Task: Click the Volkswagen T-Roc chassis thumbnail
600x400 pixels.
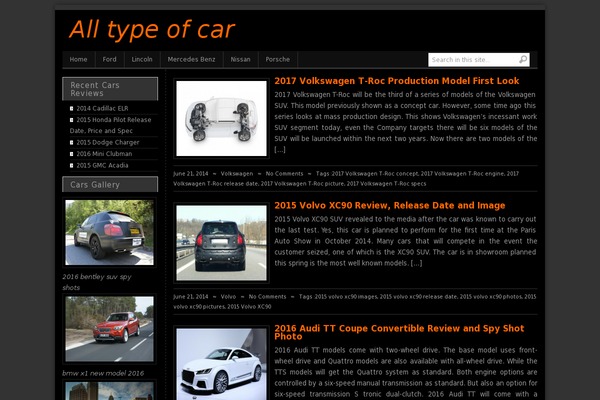Action: [222, 118]
